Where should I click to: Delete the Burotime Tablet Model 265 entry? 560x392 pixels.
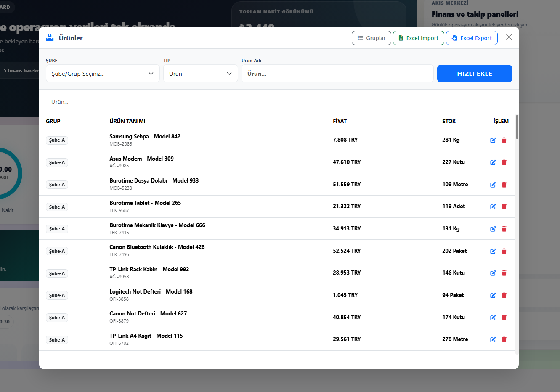504,207
